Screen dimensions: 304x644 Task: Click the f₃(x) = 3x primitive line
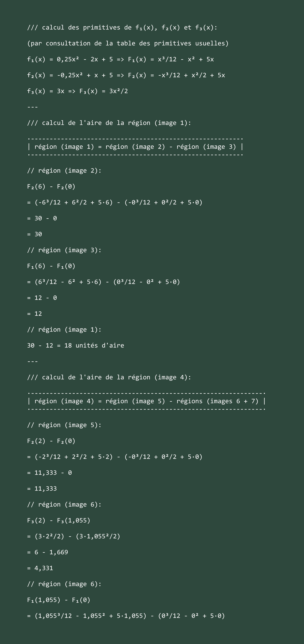[77, 91]
